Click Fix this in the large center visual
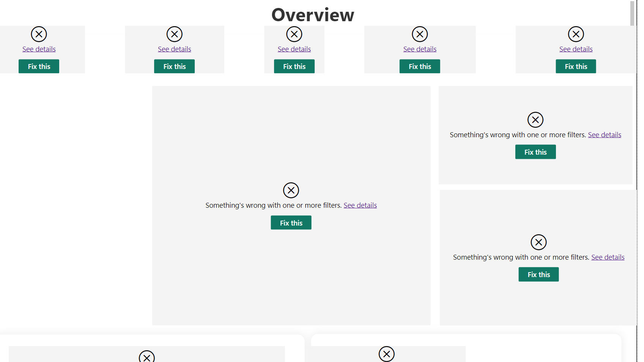This screenshot has width=644, height=362. (x=291, y=223)
